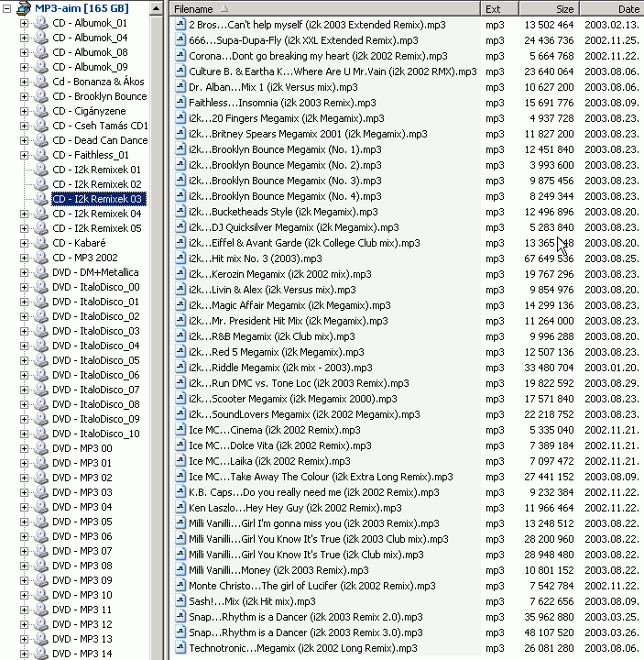
Task: Click the disc icon for DVD - MP3 14
Action: click(40, 654)
